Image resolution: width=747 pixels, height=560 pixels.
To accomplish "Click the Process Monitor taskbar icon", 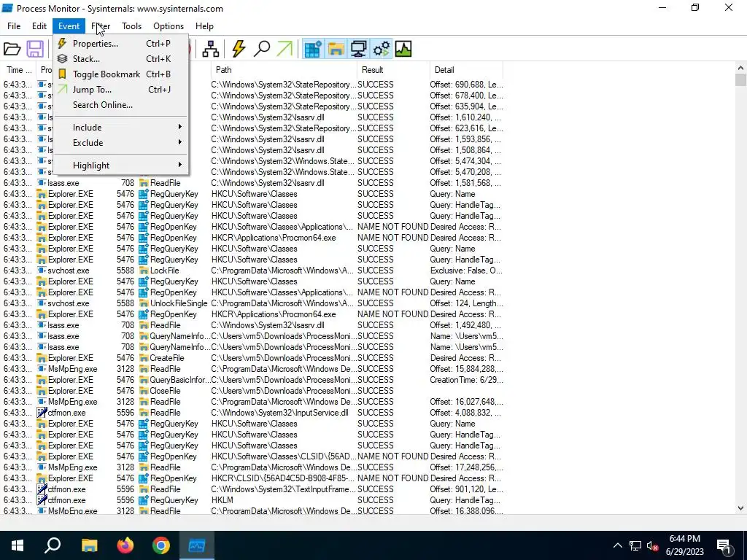I will point(197,545).
